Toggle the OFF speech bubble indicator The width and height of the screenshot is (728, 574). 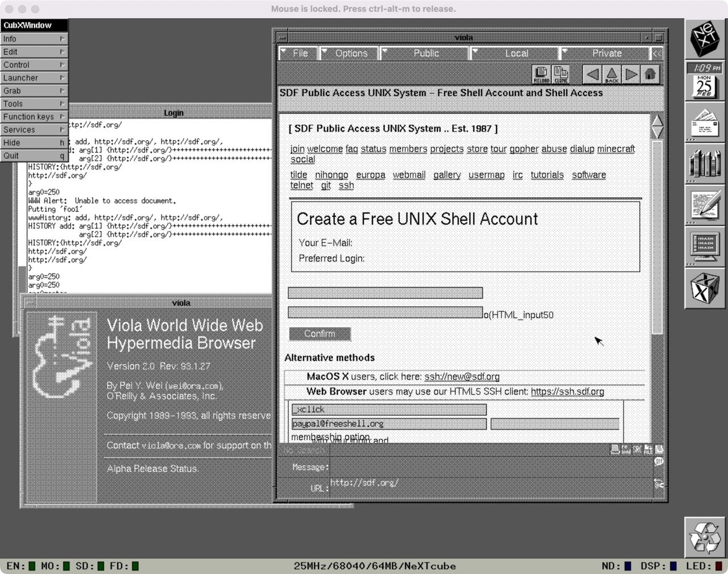pyautogui.click(x=659, y=461)
